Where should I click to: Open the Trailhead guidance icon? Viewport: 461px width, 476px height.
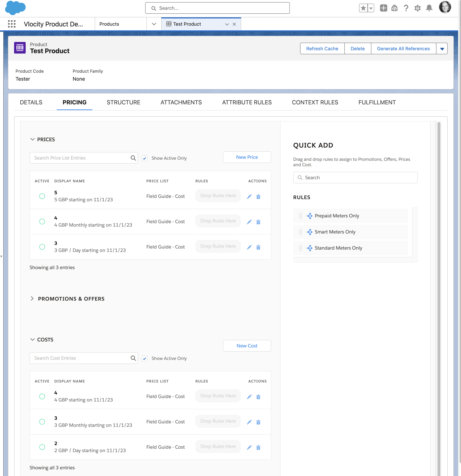point(394,8)
